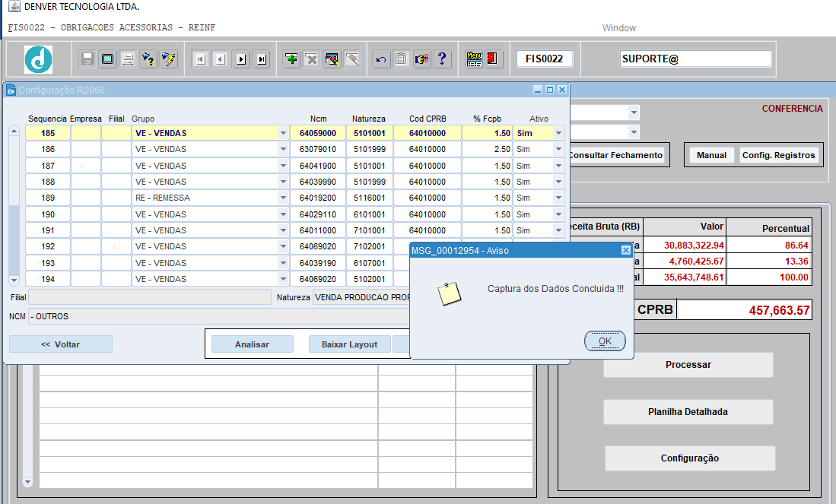Go to previous record icon
Image resolution: width=836 pixels, height=504 pixels.
point(221,59)
